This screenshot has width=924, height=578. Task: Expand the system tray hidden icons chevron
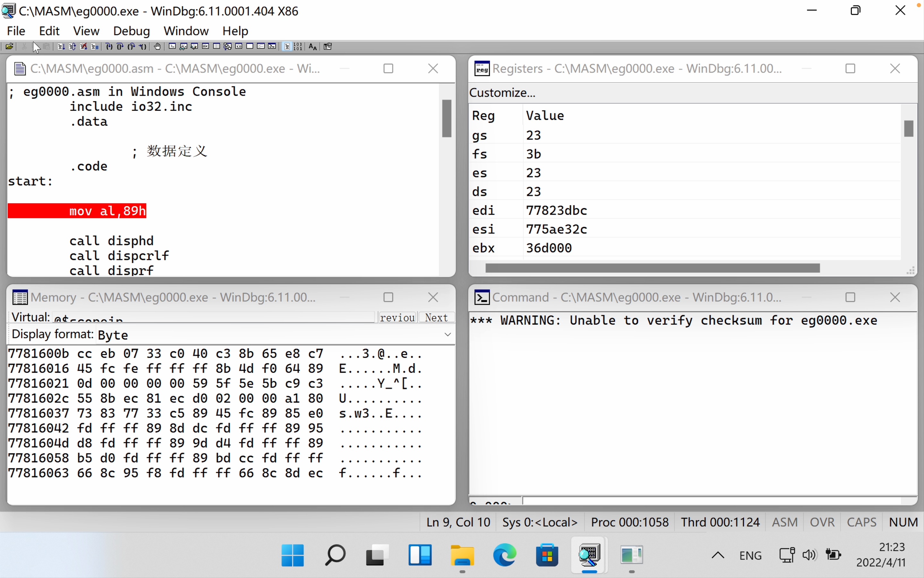[718, 555]
